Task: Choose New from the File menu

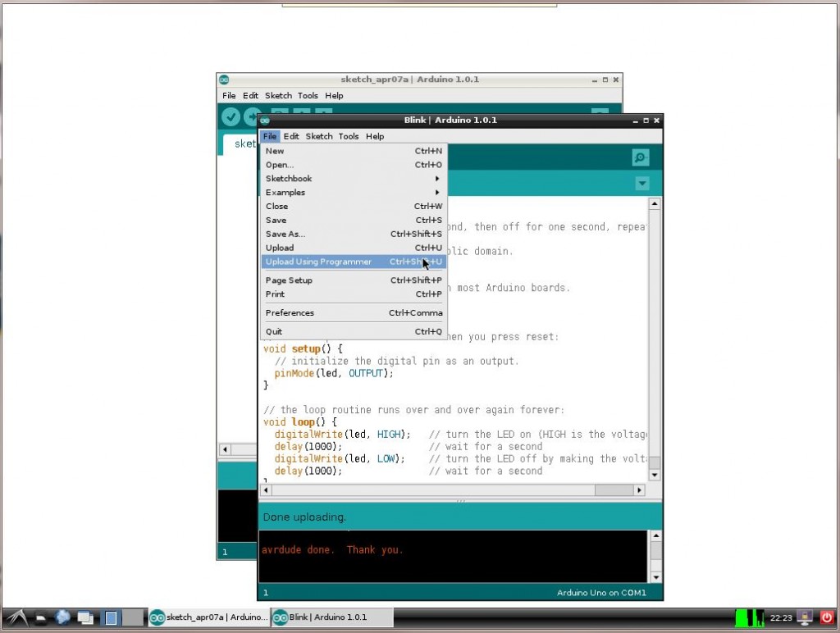Action: [x=353, y=151]
